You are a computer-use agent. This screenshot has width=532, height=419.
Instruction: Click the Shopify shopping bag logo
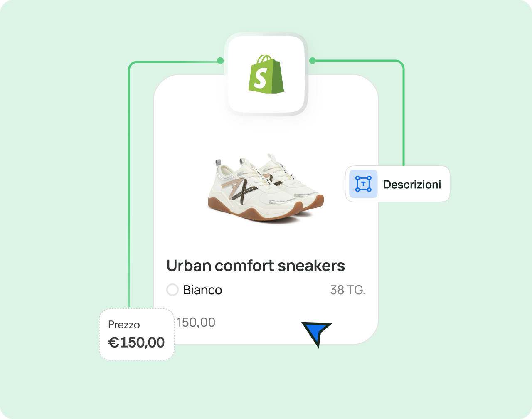pos(266,74)
